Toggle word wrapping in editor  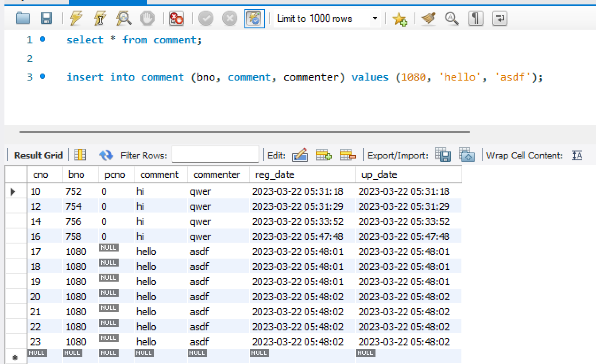click(x=499, y=18)
